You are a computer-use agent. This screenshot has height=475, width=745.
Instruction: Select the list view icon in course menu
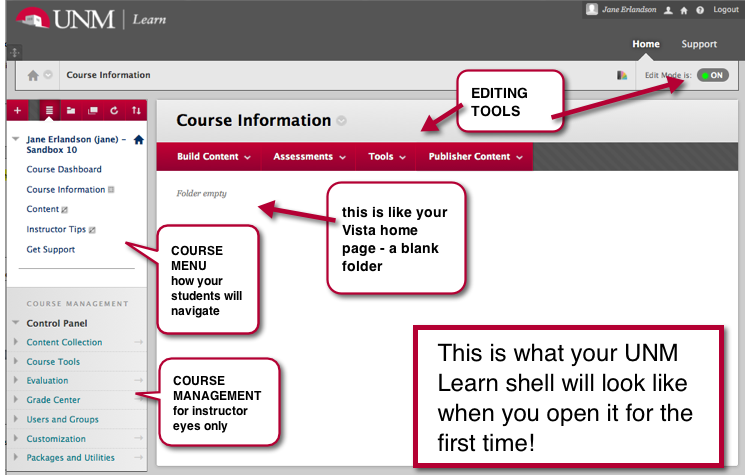tap(49, 109)
